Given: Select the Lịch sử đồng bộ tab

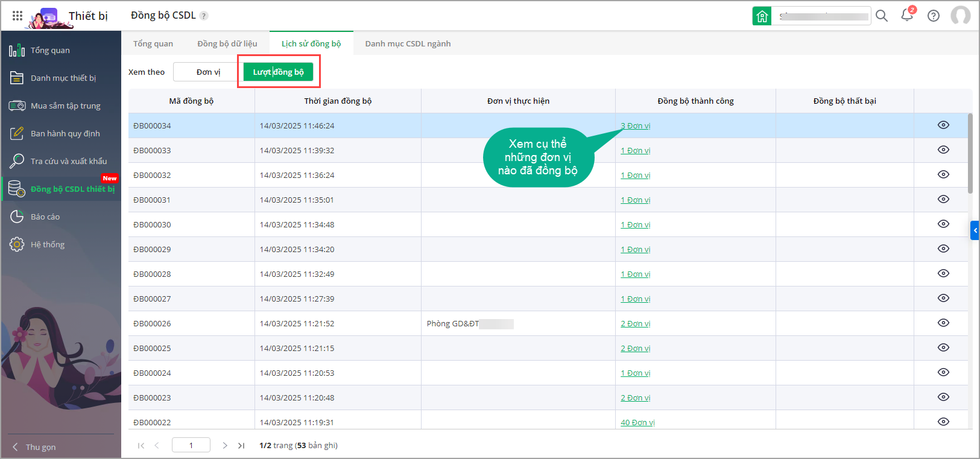Looking at the screenshot, I should point(311,43).
